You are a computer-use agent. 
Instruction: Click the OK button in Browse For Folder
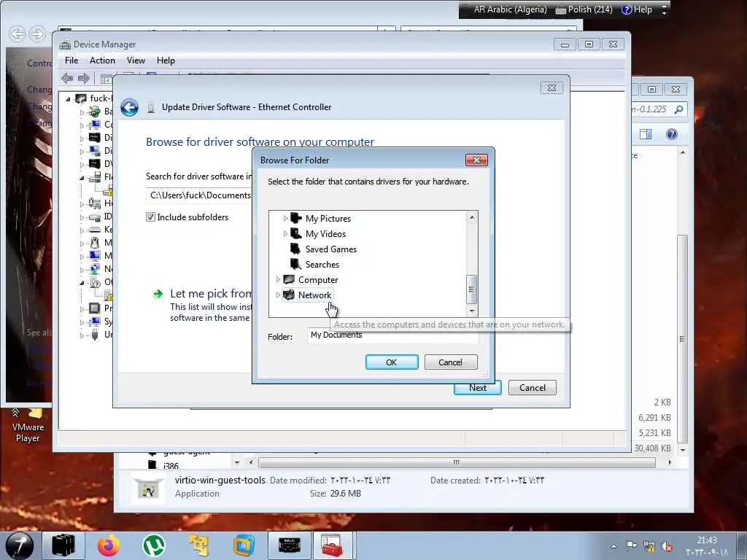[x=392, y=362]
